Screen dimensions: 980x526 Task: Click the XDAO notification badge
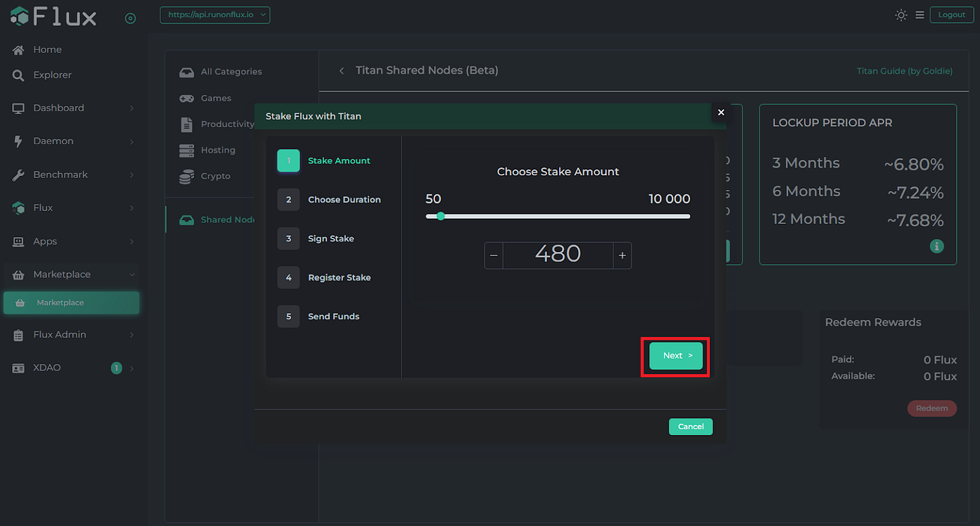[116, 368]
